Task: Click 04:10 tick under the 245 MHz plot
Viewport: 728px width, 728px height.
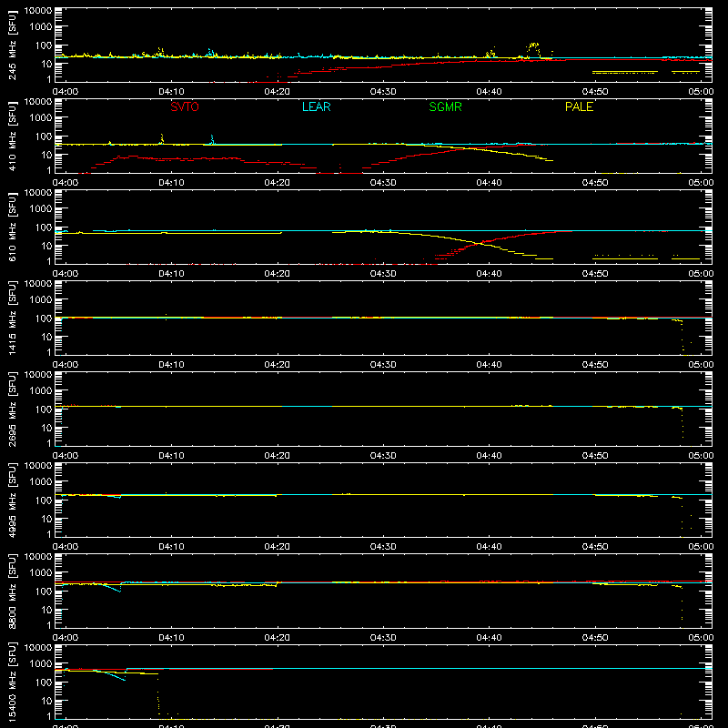Action: pos(171,92)
